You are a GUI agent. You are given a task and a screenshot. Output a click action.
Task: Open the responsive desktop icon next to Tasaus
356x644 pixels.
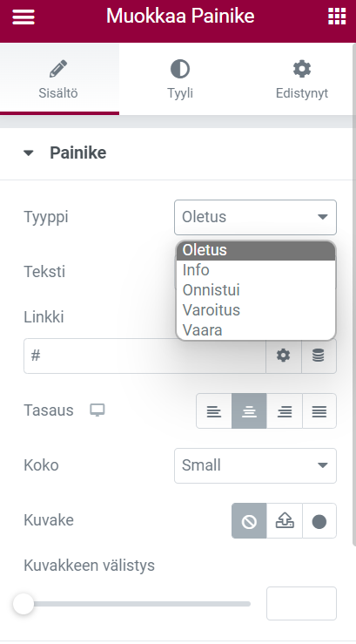(97, 410)
